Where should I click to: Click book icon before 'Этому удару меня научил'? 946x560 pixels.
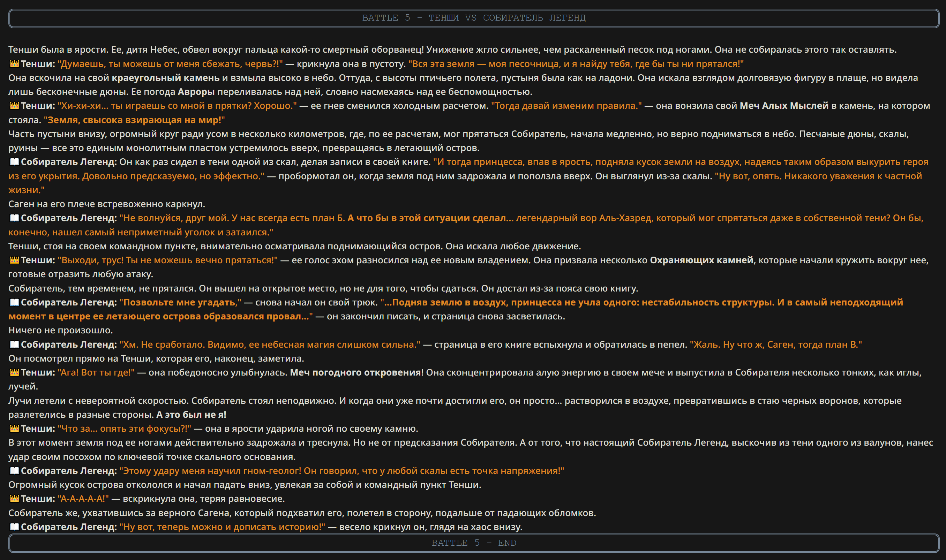[x=14, y=471]
